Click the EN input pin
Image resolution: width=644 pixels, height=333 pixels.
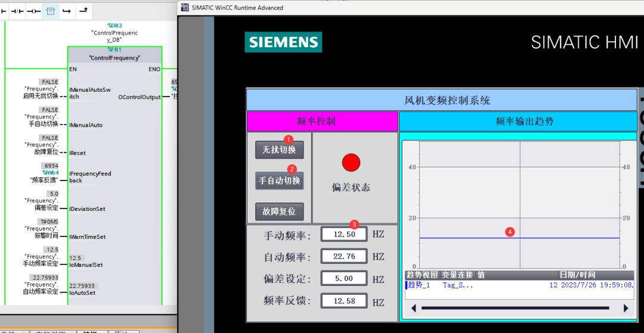(x=73, y=69)
